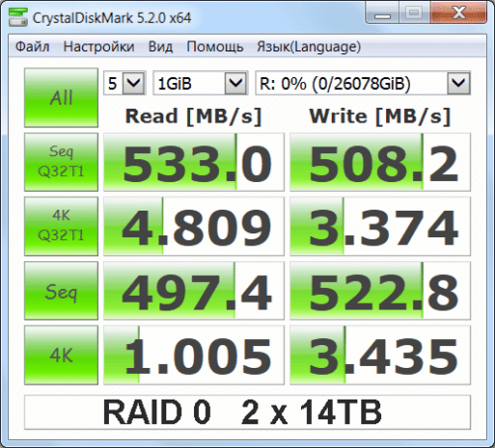
Task: Click the CrystalDiskMark app icon in title bar
Action: [18, 17]
